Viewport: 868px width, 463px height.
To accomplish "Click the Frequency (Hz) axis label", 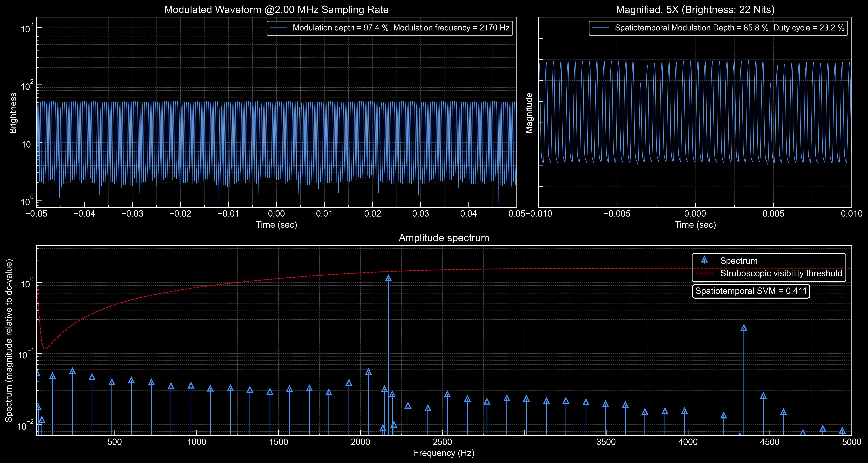I will [444, 453].
